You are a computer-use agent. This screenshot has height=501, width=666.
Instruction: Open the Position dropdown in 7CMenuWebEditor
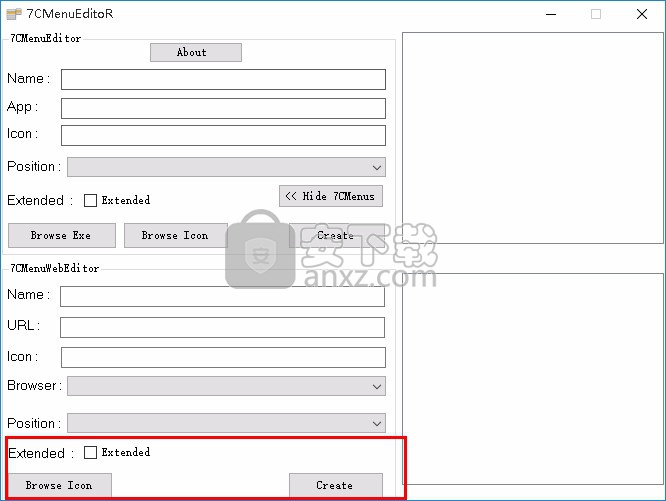[226, 423]
